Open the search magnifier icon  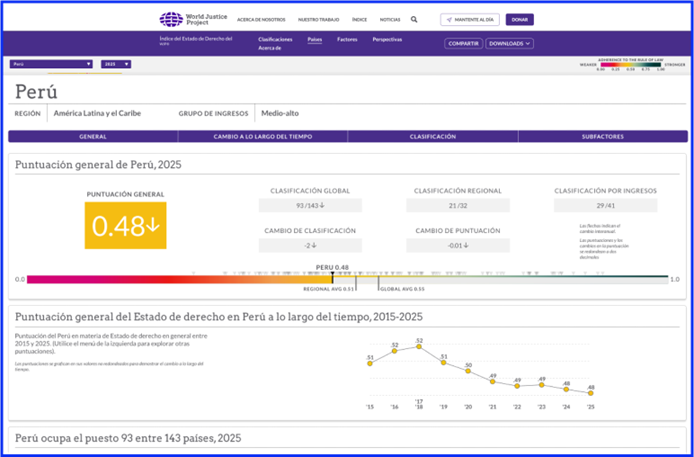[413, 19]
